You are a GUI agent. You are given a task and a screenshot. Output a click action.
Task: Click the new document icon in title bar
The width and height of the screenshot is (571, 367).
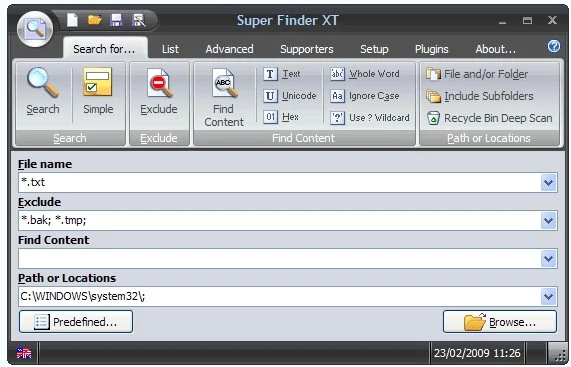click(x=72, y=20)
